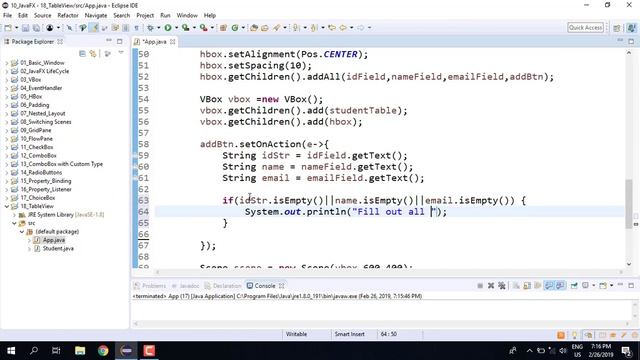Screen dimensions: 640x360
Task: Click the Open Task icon
Action: (265, 28)
